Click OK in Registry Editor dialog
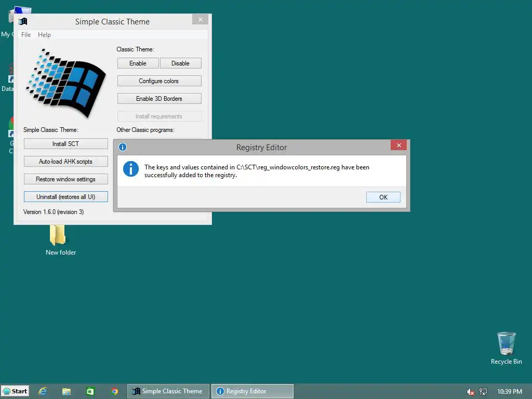532x399 pixels. 383,197
